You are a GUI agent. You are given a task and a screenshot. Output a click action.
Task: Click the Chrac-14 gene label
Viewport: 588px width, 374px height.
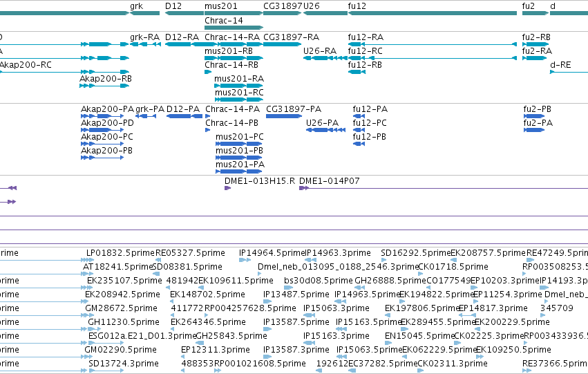pos(223,20)
